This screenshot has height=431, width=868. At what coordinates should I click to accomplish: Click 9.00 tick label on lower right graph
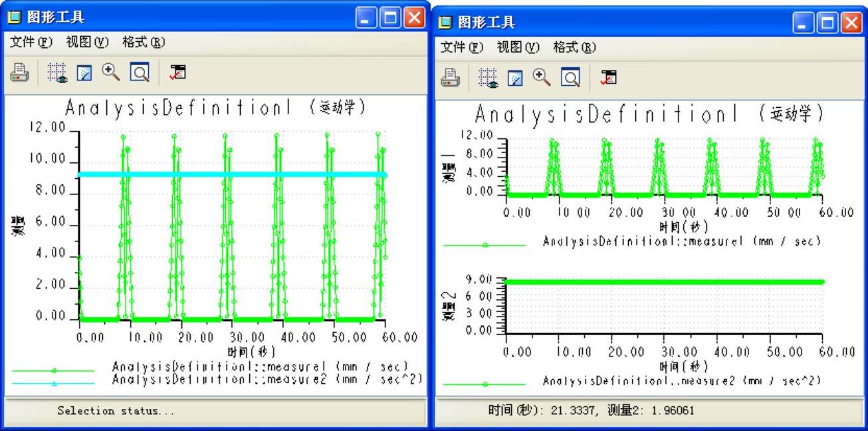479,279
